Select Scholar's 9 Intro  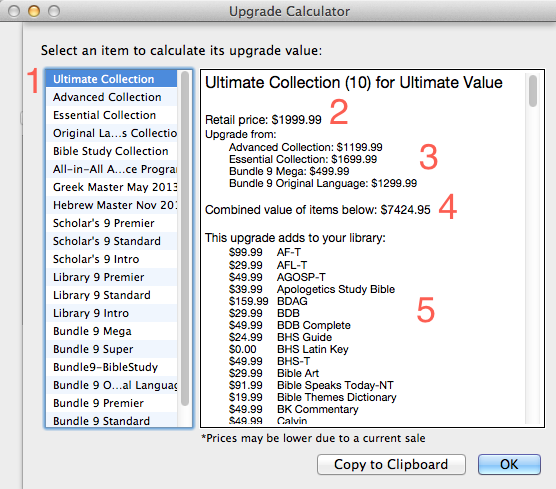tap(112, 259)
